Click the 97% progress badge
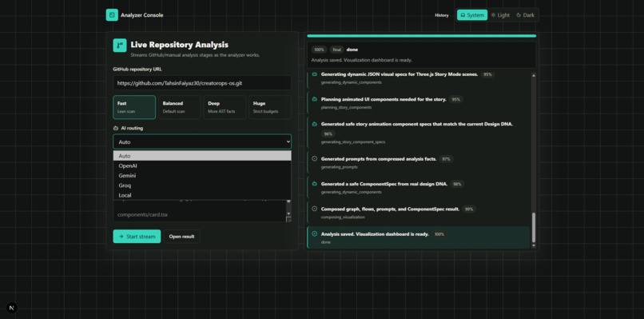The height and width of the screenshot is (319, 644). point(446,158)
